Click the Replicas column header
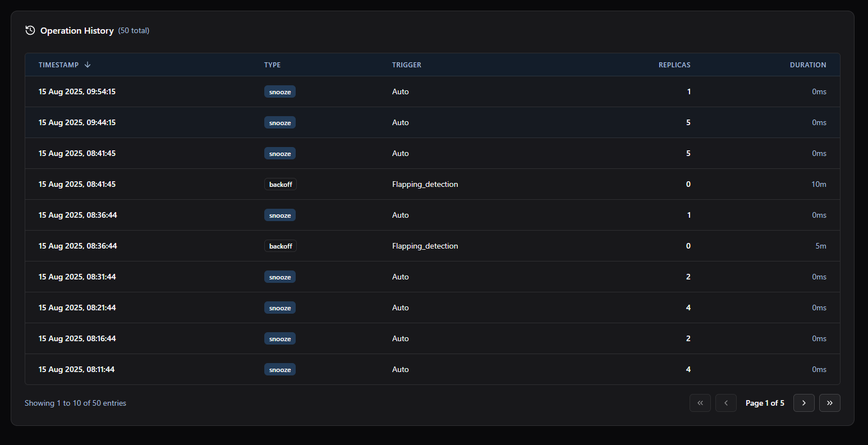Viewport: 868px width, 445px height. tap(674, 65)
